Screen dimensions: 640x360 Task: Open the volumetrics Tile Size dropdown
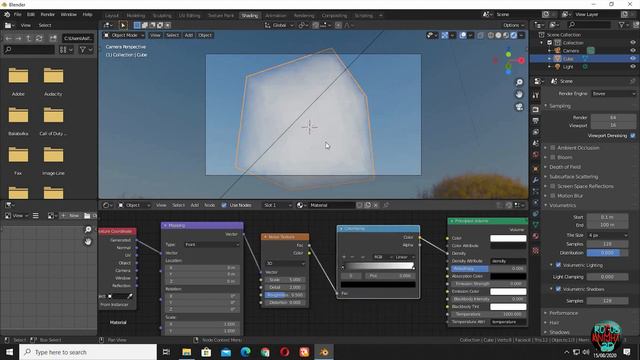click(607, 236)
